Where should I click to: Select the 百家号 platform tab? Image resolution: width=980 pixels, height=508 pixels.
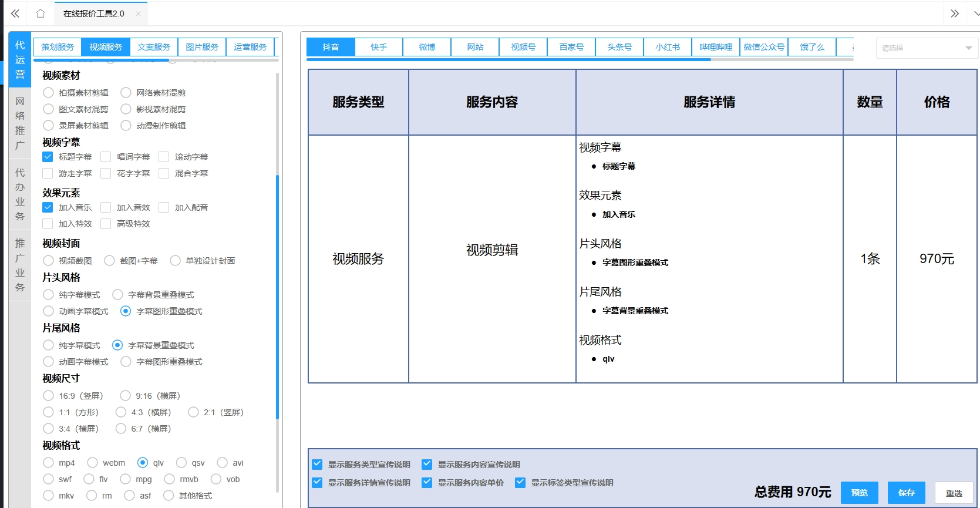571,47
